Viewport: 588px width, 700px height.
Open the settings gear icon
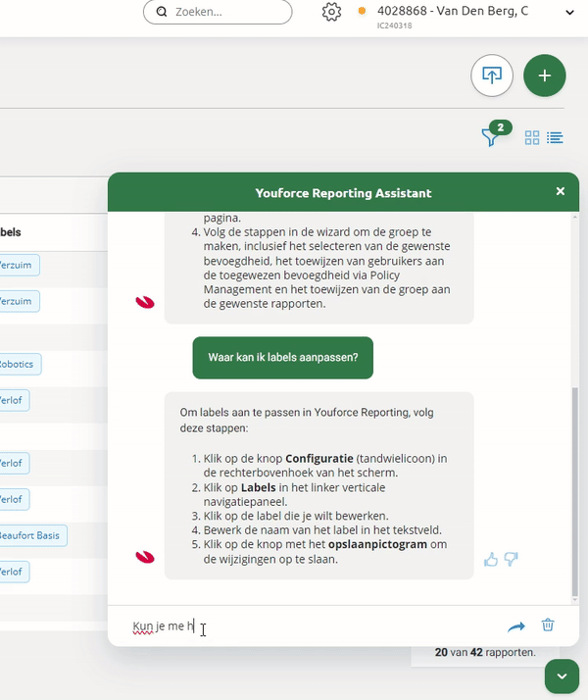coord(331,12)
